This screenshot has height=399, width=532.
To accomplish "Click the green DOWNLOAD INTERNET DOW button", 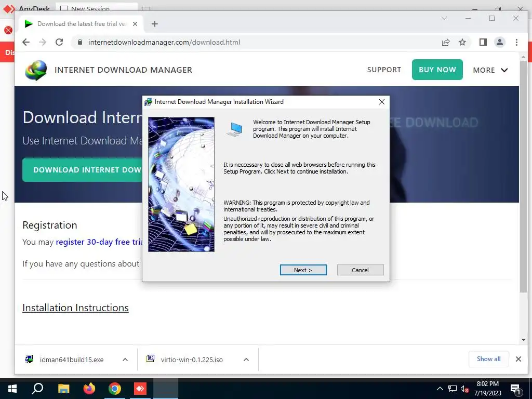I will click(82, 170).
